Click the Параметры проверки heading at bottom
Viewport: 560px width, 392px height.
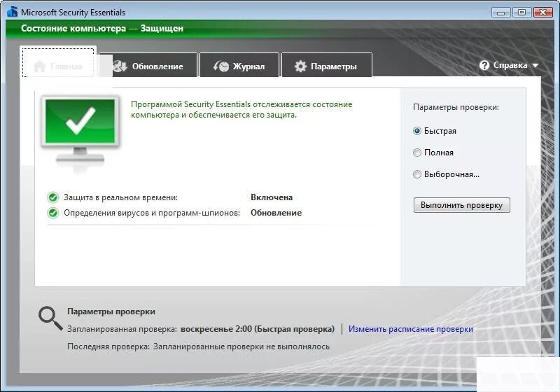pyautogui.click(x=111, y=311)
